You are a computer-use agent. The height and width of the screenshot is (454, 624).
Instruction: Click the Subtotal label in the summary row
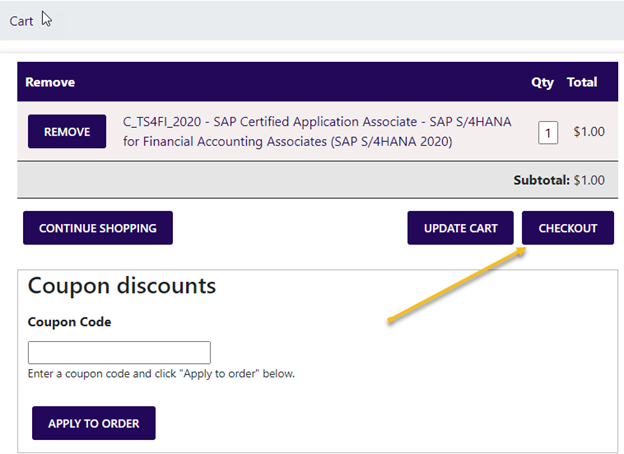(539, 180)
